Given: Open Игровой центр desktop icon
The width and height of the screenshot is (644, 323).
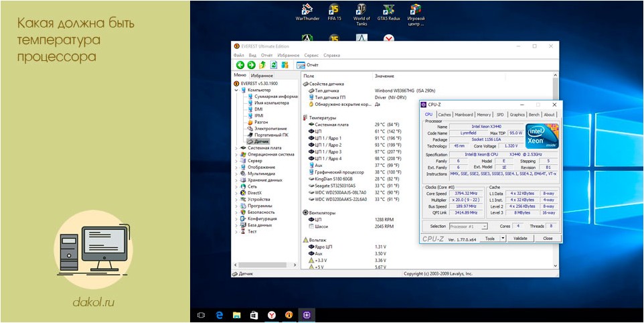Looking at the screenshot, I should click(x=416, y=15).
